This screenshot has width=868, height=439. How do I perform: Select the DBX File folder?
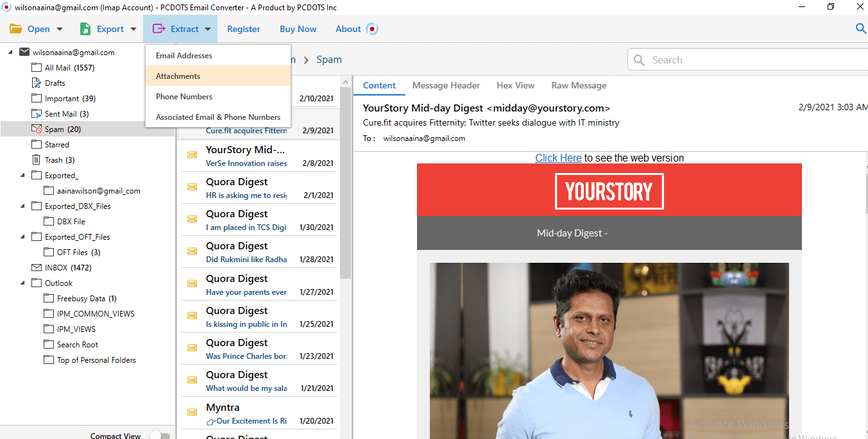pos(71,221)
